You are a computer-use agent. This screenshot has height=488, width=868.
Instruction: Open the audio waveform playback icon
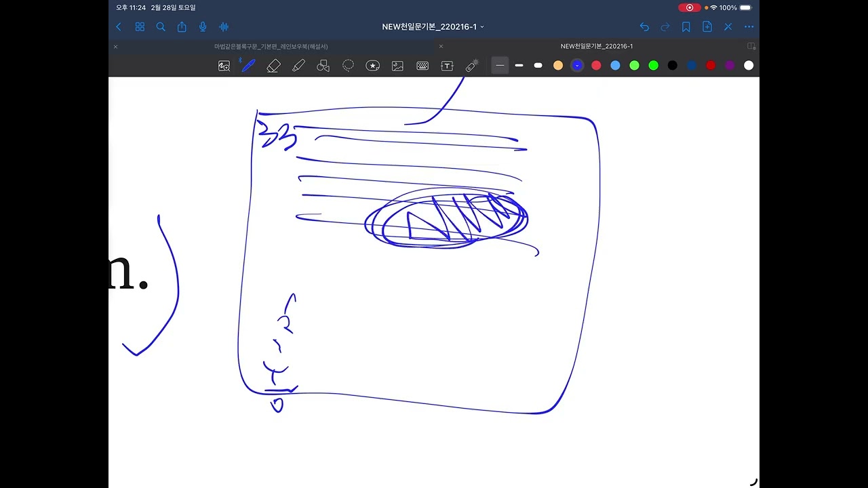click(224, 27)
